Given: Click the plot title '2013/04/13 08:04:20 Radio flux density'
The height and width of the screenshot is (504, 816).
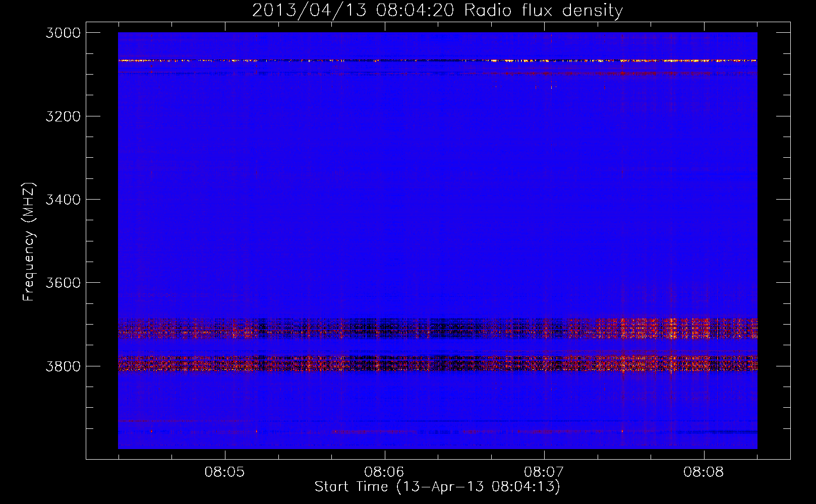Looking at the screenshot, I should click(x=437, y=11).
